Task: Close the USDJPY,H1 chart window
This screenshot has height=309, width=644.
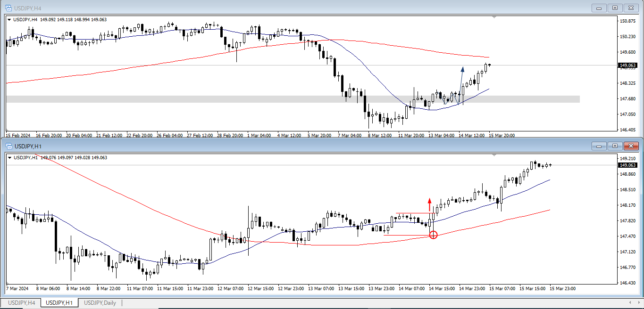Action: tap(630, 146)
